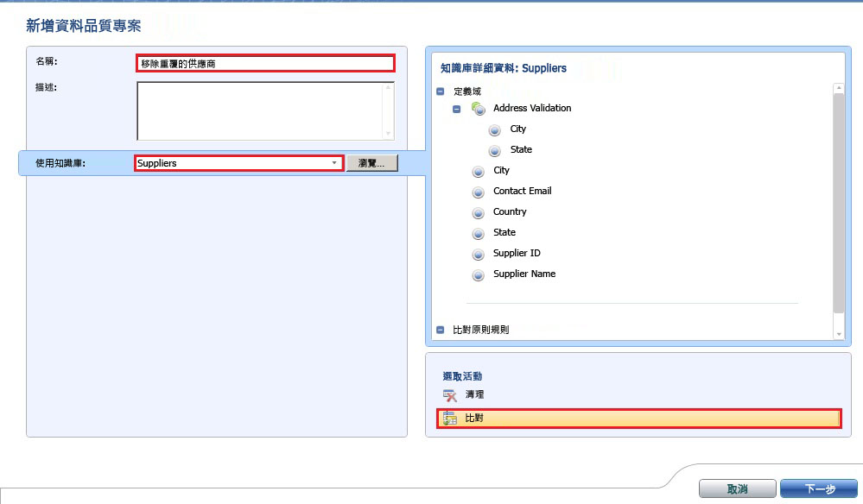Select the 清理 cleansing activity icon
The width and height of the screenshot is (863, 504).
[x=449, y=394]
